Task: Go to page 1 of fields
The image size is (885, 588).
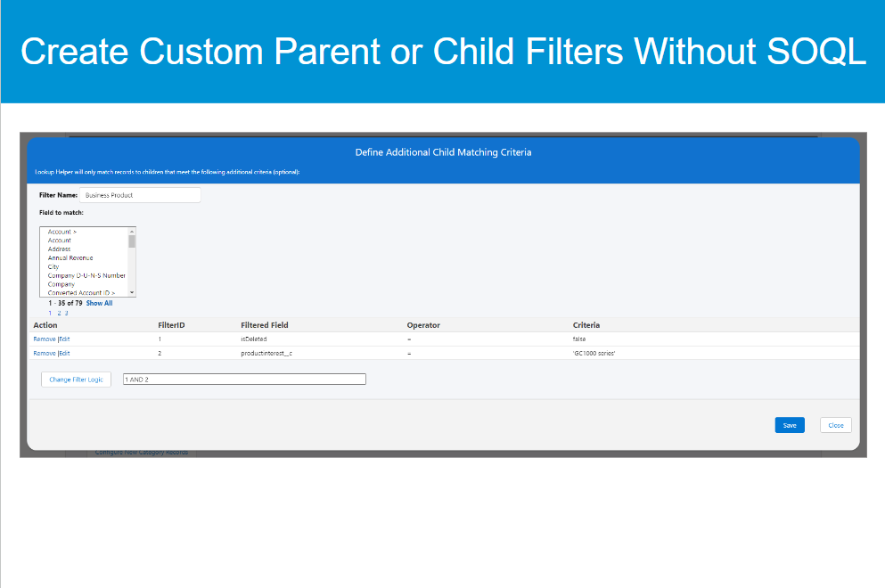Action: 50,314
